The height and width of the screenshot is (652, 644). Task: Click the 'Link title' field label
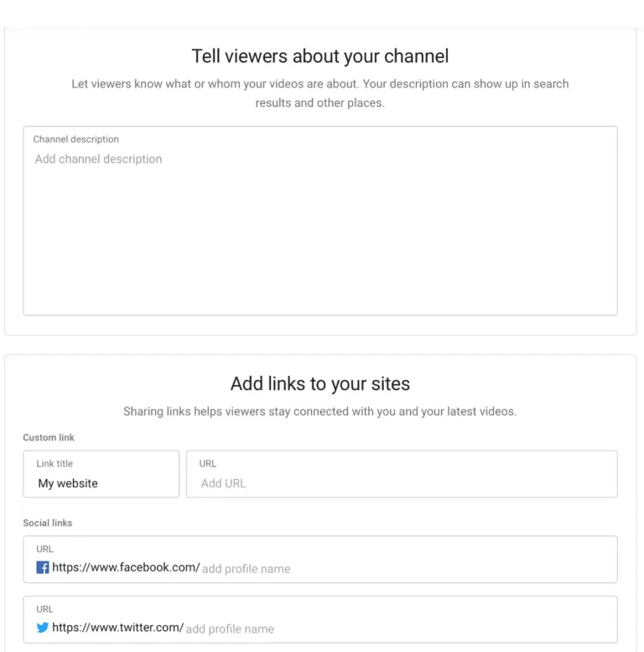(x=55, y=463)
